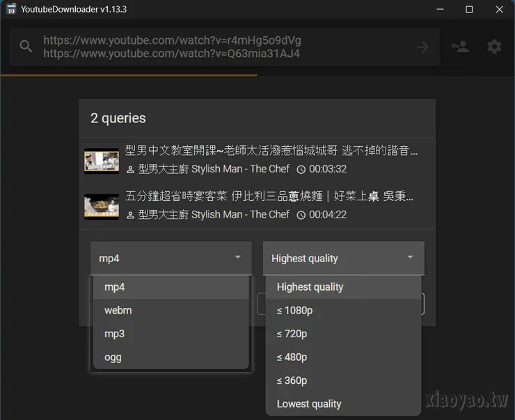
Task: Click the first video's channel person icon
Action: (130, 170)
